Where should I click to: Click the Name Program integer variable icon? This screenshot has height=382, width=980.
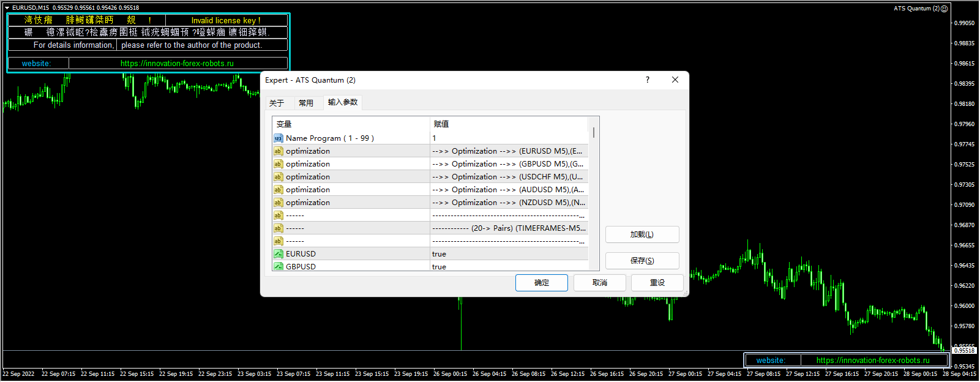[x=278, y=138]
